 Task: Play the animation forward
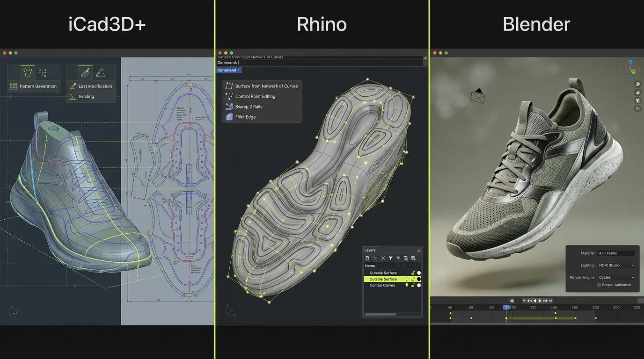(540, 301)
